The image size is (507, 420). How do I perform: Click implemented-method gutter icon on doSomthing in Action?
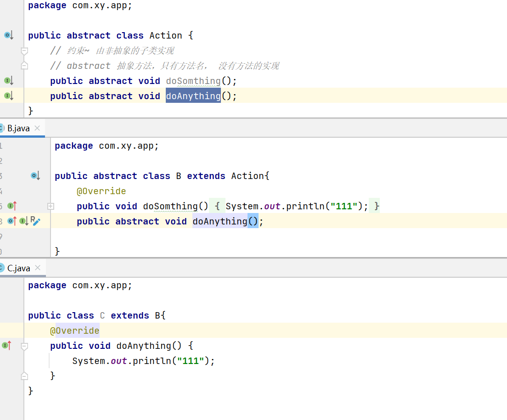(x=9, y=80)
